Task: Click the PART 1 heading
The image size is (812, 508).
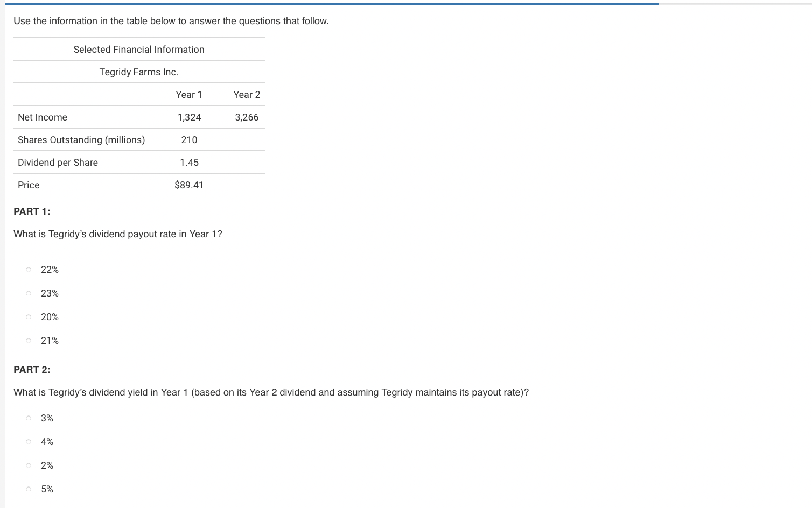Action: (32, 211)
